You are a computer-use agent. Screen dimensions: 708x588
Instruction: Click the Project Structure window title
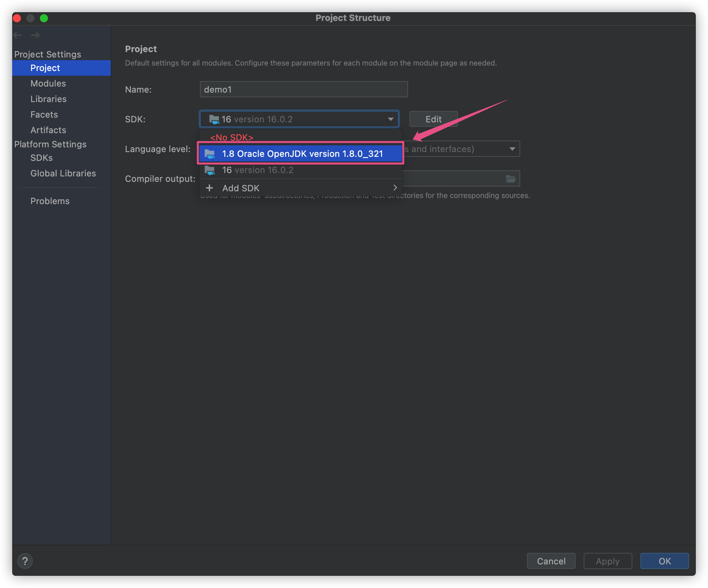click(x=353, y=18)
